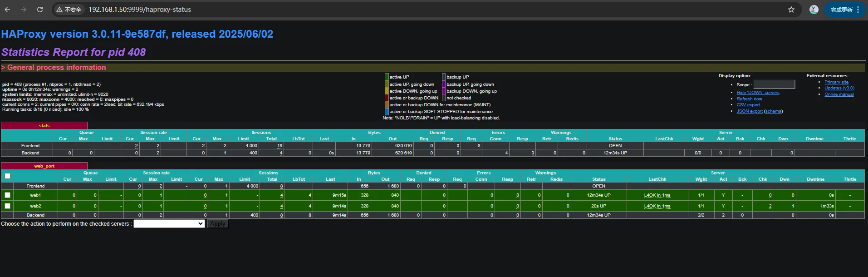The height and width of the screenshot is (277, 868).
Task: Click the uptime line in process info
Action: pyautogui.click(x=40, y=89)
